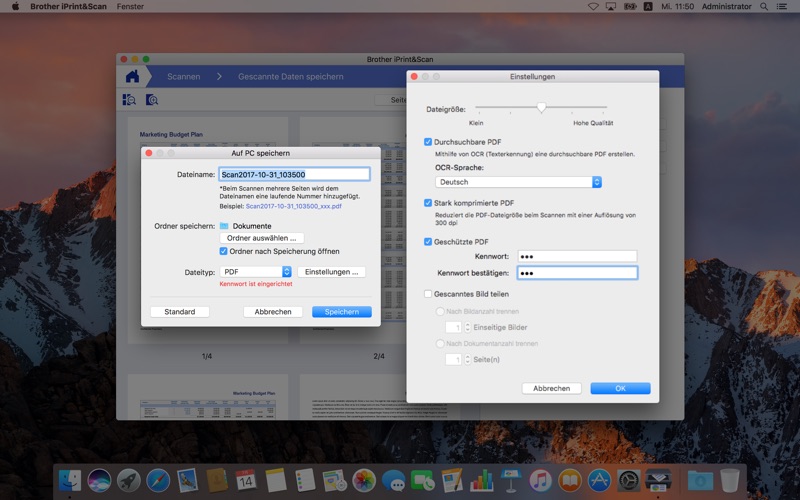Click OK in Einstellungen dialog

pos(620,388)
